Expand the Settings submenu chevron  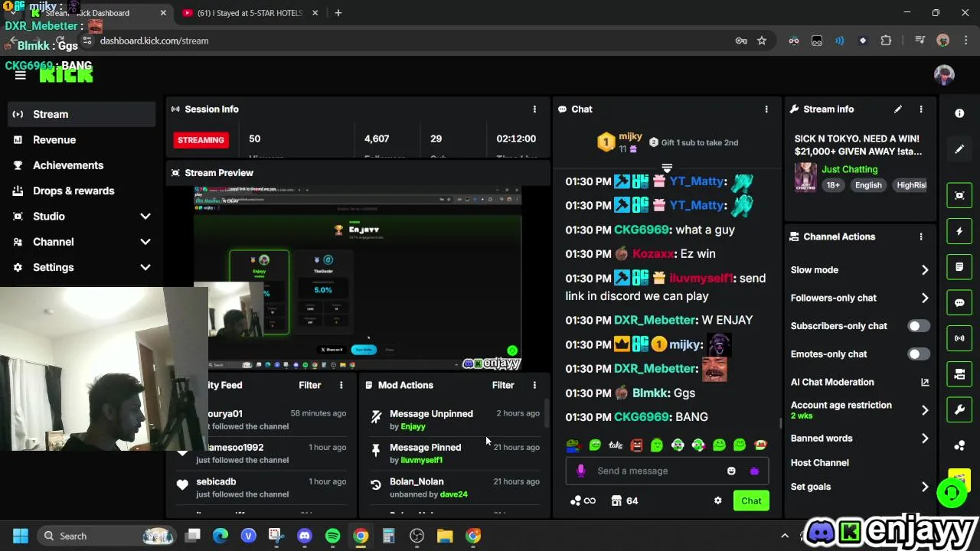point(145,267)
